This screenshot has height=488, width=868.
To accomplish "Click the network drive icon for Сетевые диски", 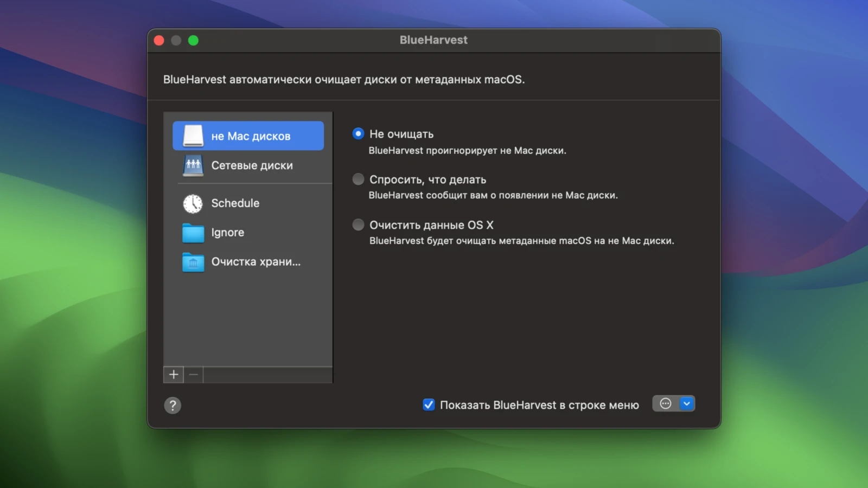I will pos(193,165).
